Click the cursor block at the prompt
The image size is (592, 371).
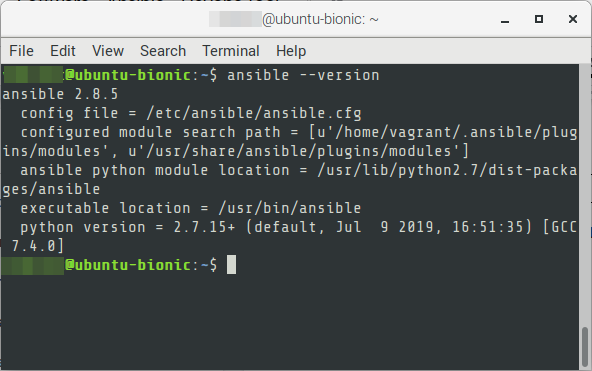click(x=231, y=265)
